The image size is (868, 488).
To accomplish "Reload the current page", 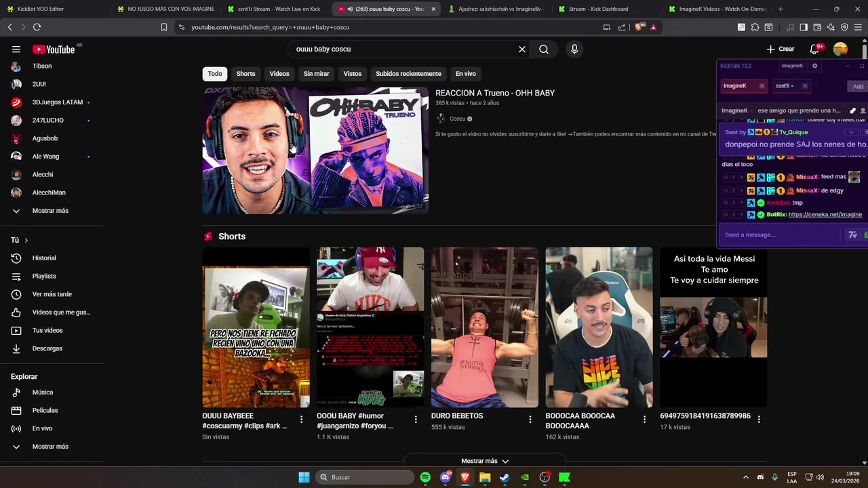I will tap(37, 27).
